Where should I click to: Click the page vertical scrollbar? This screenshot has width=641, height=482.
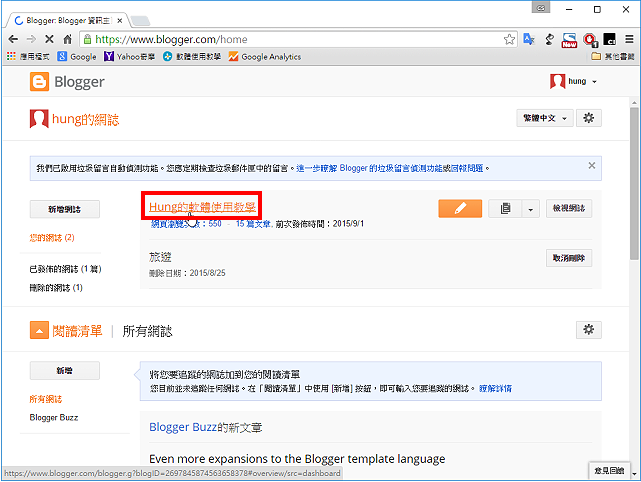click(634, 183)
